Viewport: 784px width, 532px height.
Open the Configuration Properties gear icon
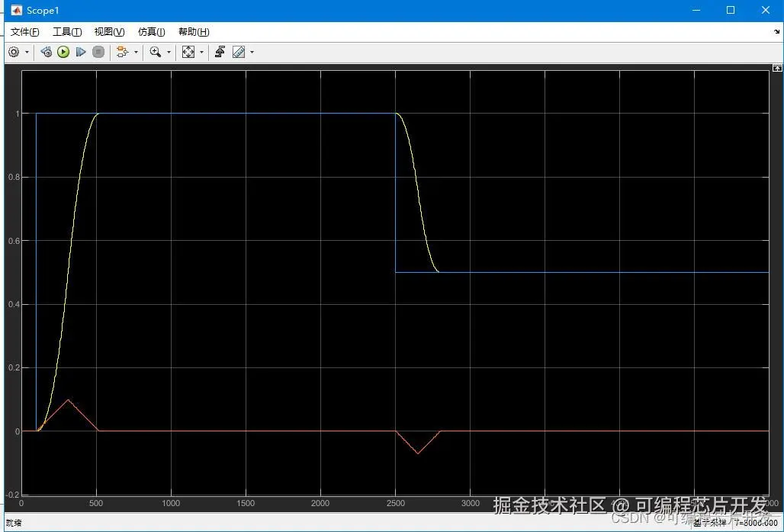(14, 52)
